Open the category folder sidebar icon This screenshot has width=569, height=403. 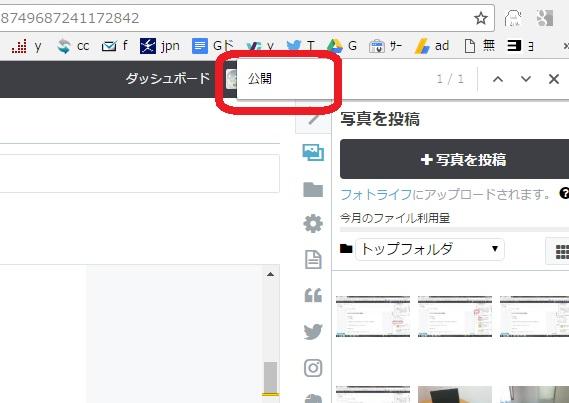pyautogui.click(x=313, y=189)
